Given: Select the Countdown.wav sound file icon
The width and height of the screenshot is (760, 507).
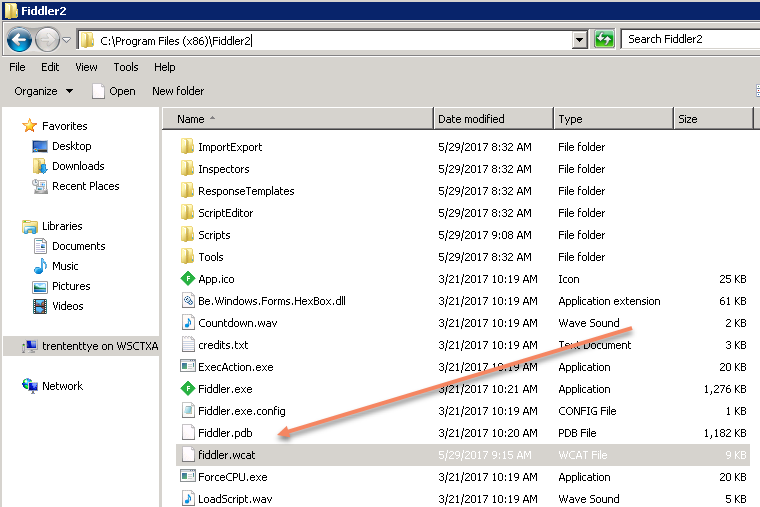Looking at the screenshot, I should (187, 323).
